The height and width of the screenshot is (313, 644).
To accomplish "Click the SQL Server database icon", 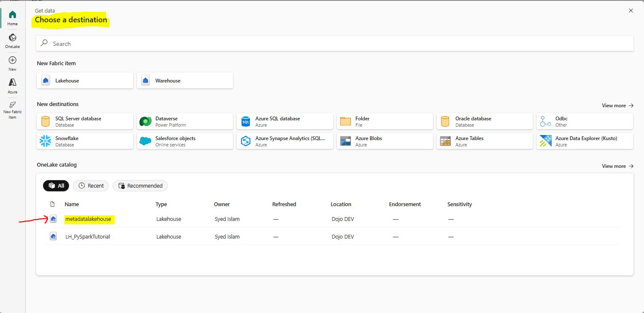I will tap(45, 122).
